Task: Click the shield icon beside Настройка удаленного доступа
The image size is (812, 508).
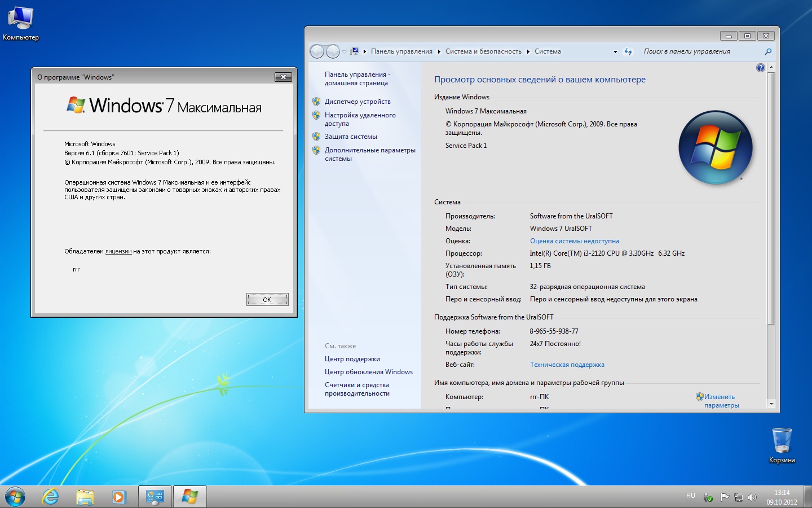Action: pos(316,115)
